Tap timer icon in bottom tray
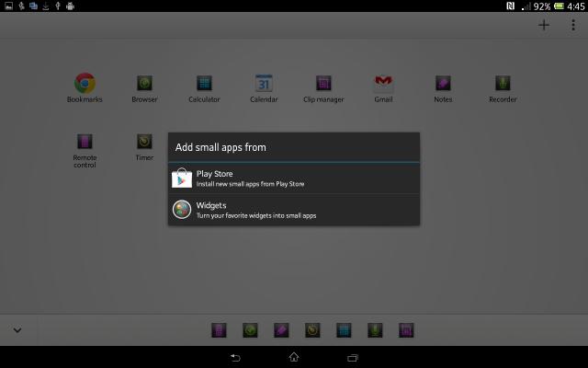This screenshot has height=368, width=588. click(312, 330)
